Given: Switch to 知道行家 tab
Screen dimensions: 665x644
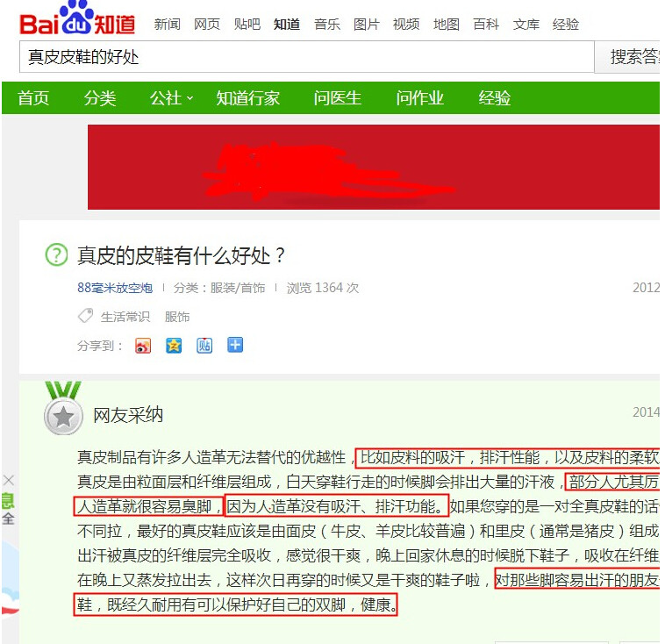Looking at the screenshot, I should coord(248,98).
